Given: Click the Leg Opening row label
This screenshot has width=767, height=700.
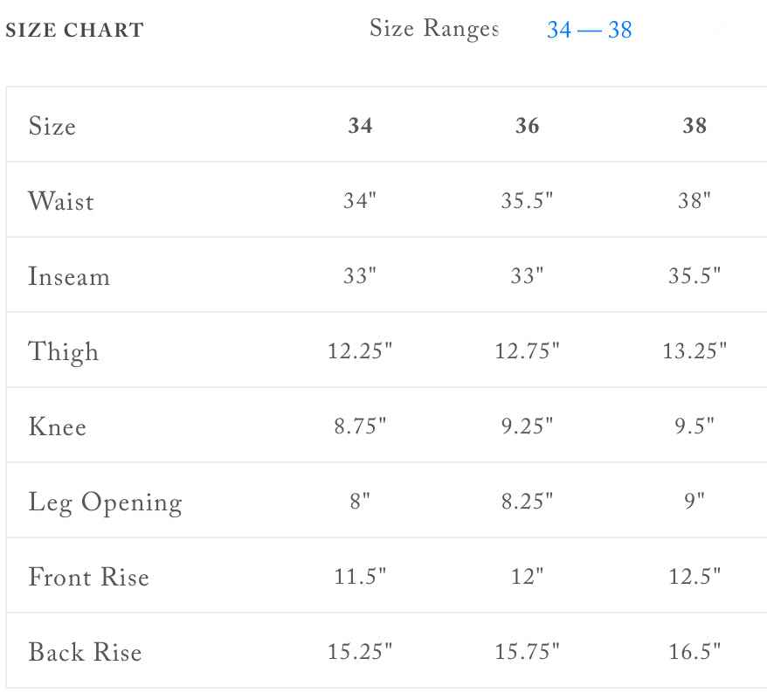Looking at the screenshot, I should (106, 502).
